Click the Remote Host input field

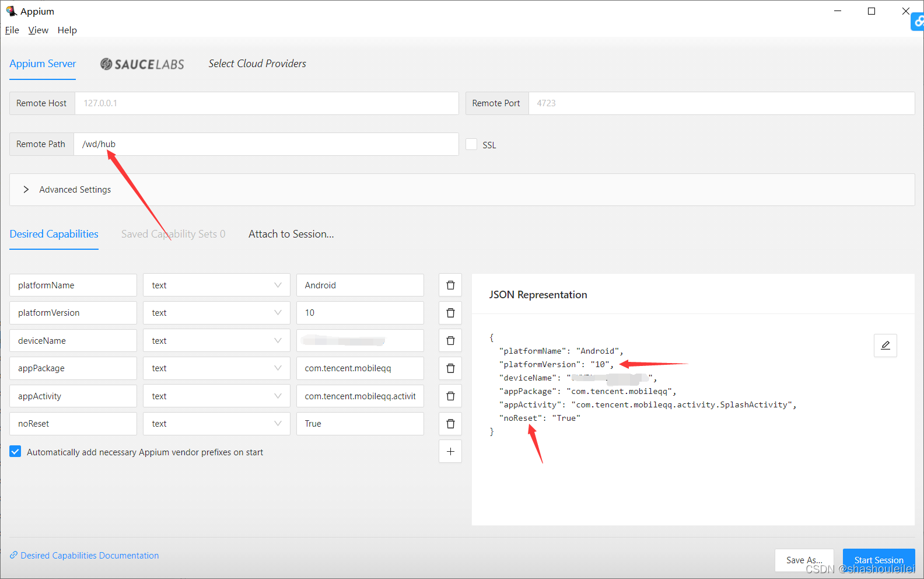(267, 103)
